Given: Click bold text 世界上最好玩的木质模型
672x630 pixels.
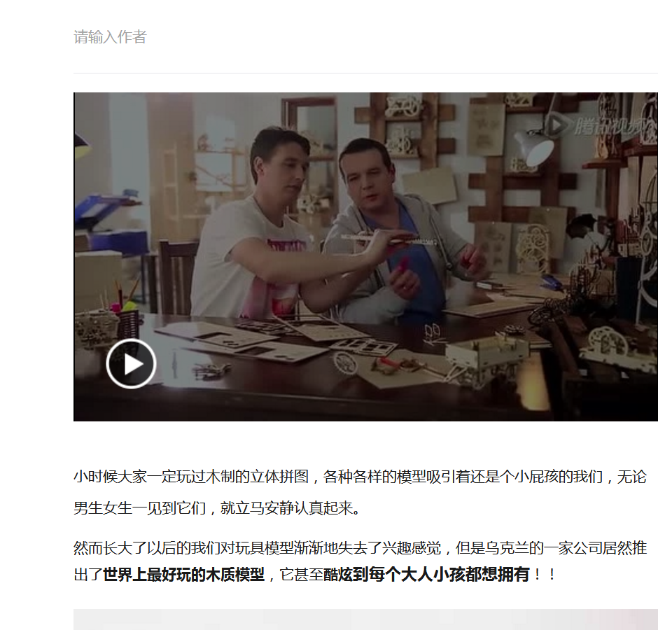Looking at the screenshot, I should pyautogui.click(x=183, y=575).
